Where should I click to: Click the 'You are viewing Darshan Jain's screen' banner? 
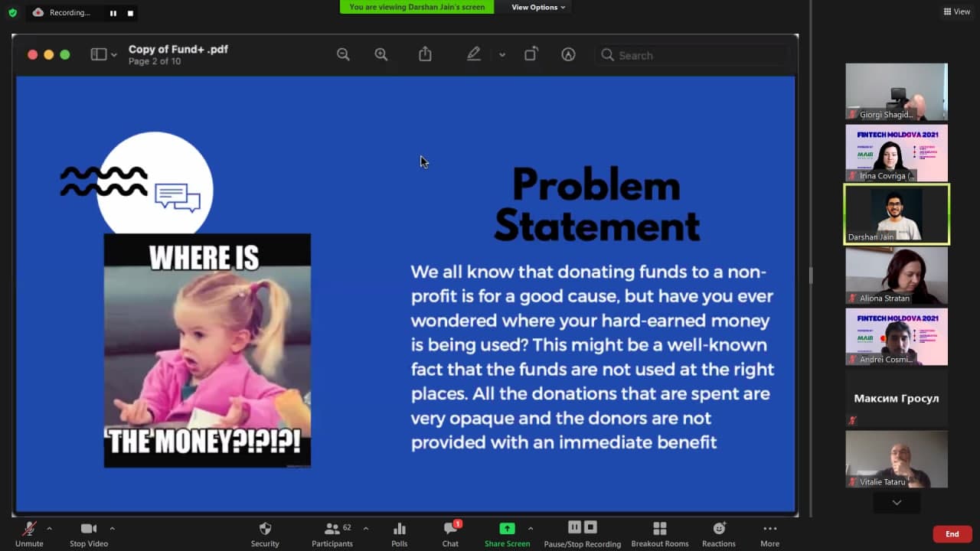click(417, 7)
